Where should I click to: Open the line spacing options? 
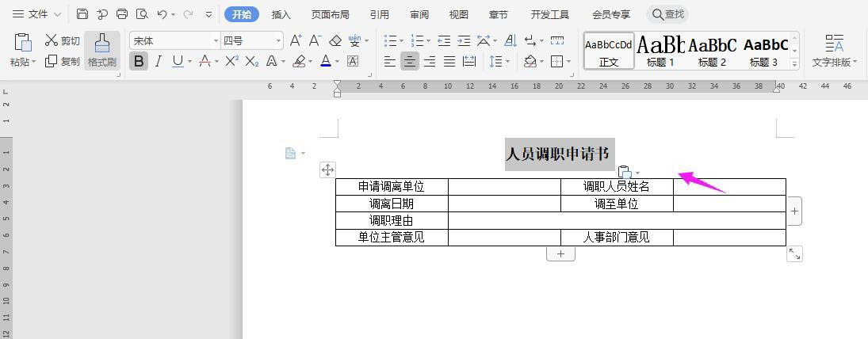[495, 62]
